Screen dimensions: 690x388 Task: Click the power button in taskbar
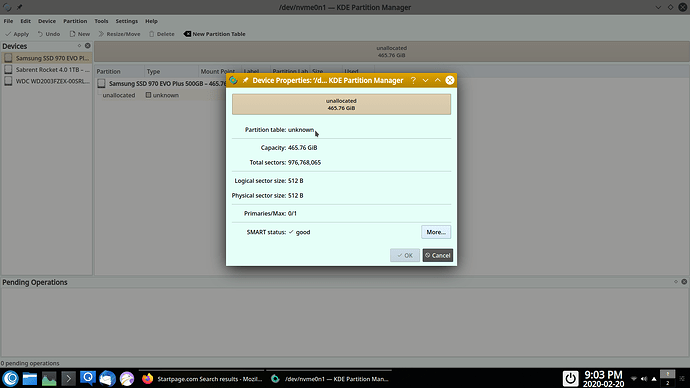pos(570,378)
